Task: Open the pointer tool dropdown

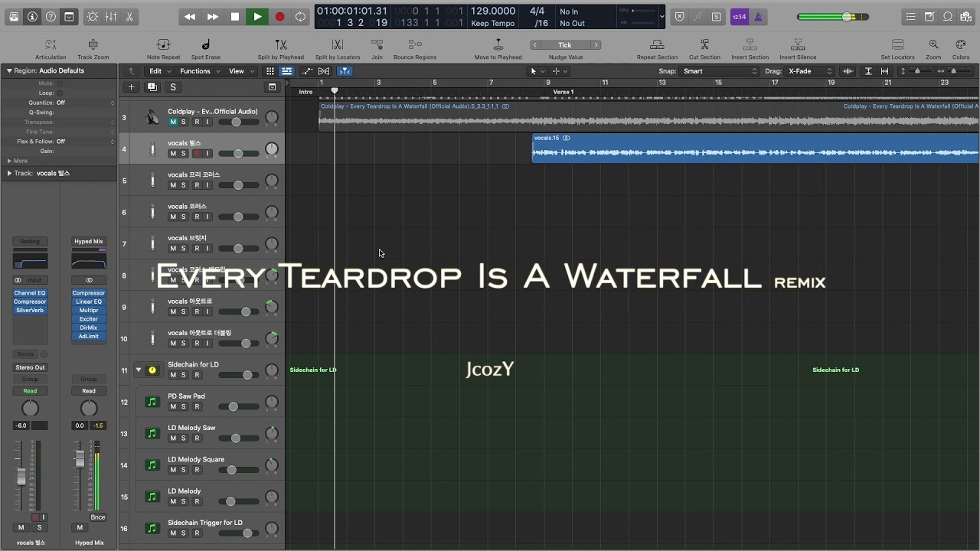Action: 537,71
